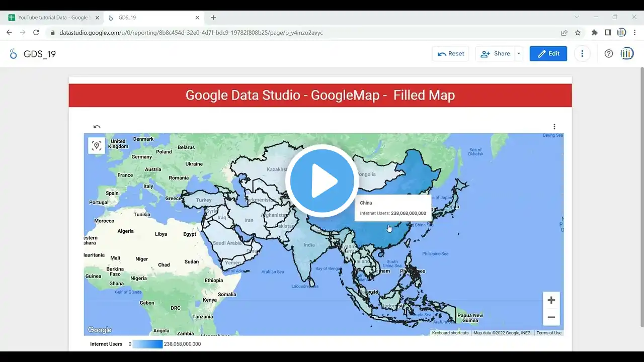644x362 pixels.
Task: Click the 'Ethiopia' map label
Action: click(x=214, y=281)
